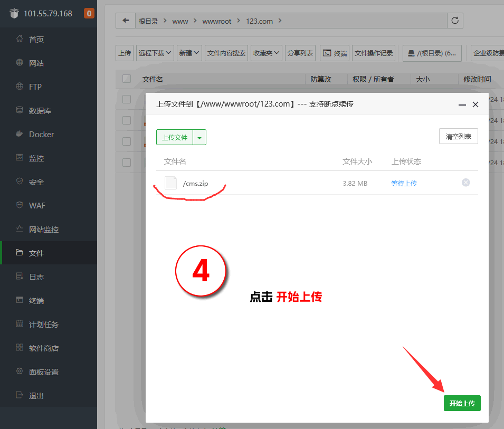Click the refresh icon beside the path bar

[455, 21]
